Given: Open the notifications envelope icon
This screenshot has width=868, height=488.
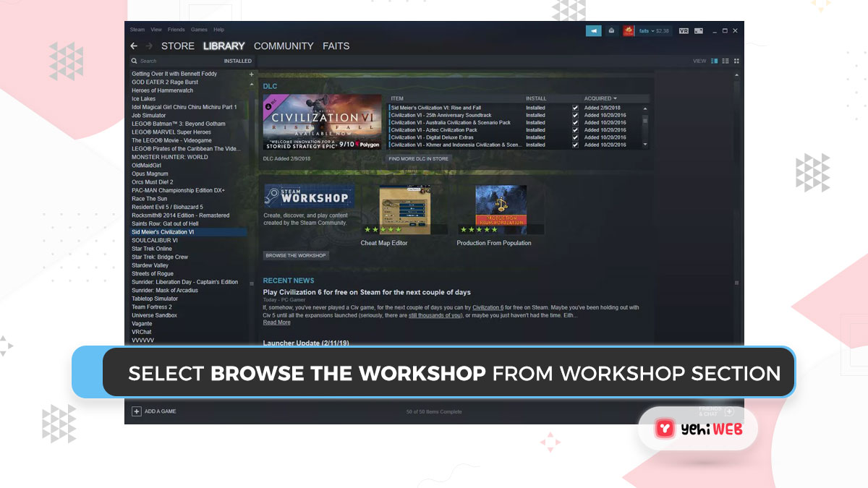Looking at the screenshot, I should point(611,30).
